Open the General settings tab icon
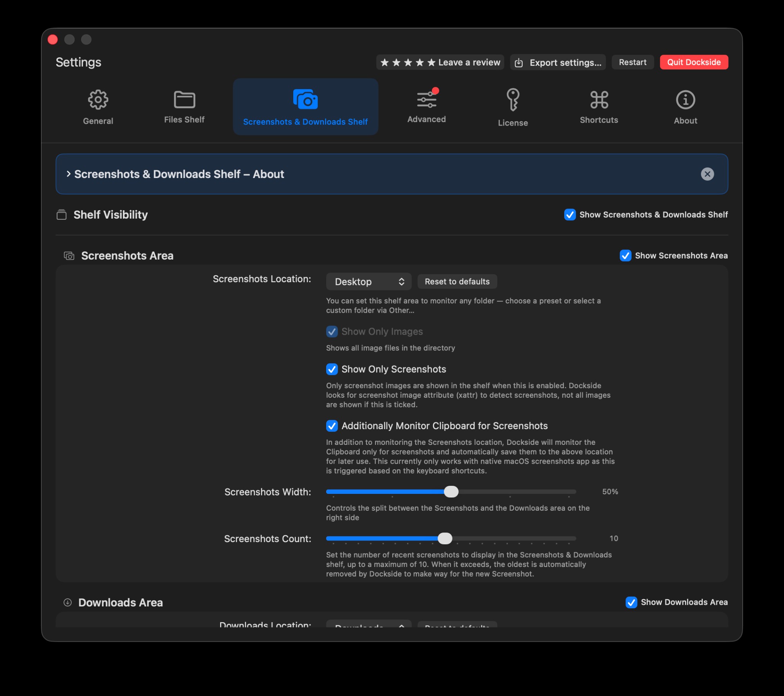This screenshot has height=696, width=784. (x=98, y=100)
